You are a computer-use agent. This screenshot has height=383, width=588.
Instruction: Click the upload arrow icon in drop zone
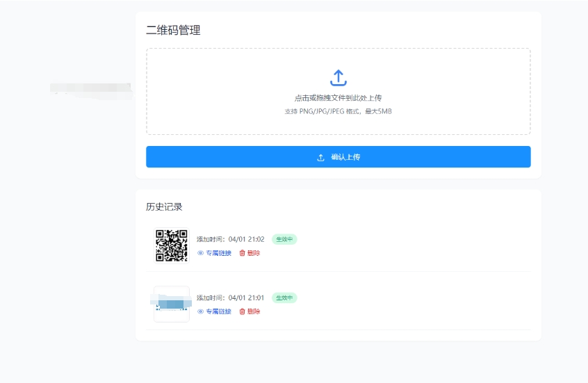coord(338,78)
